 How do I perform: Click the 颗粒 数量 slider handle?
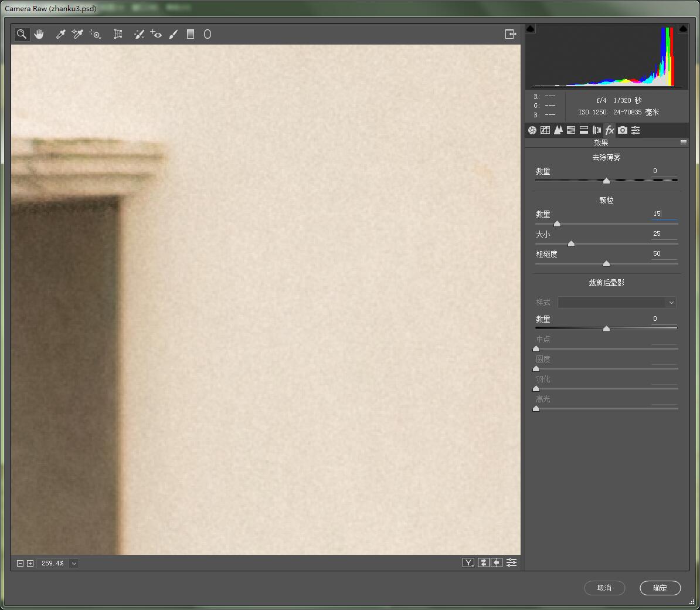point(557,223)
